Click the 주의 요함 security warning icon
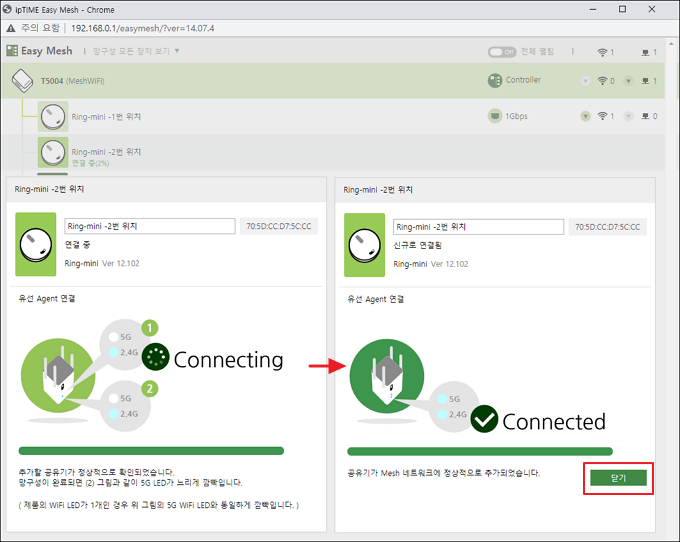Viewport: 680px width, 542px height. pos(11,28)
